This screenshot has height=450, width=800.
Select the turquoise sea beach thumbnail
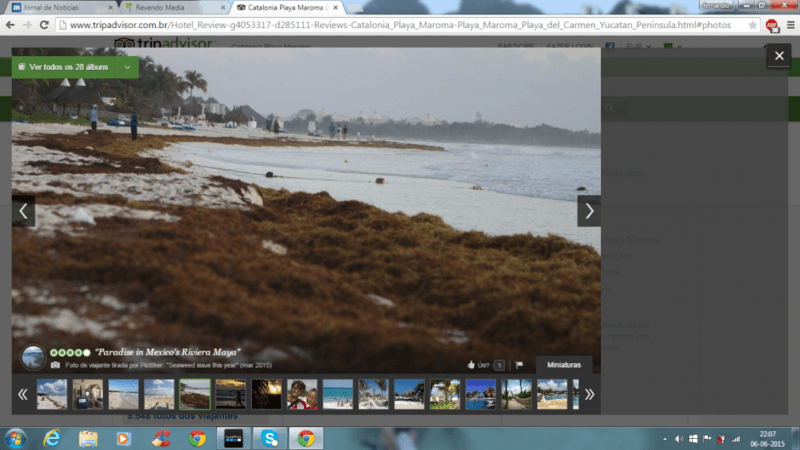[338, 394]
